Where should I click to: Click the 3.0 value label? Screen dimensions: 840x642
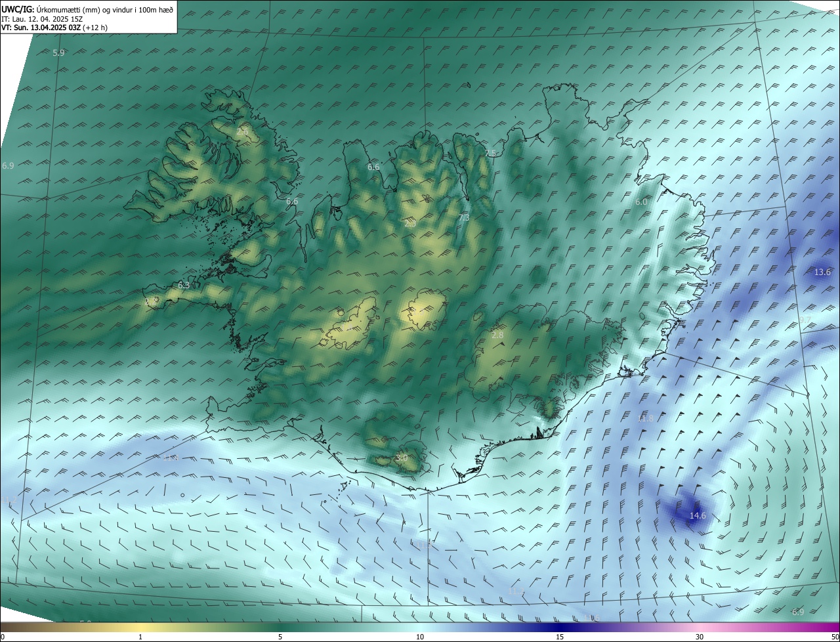point(402,458)
